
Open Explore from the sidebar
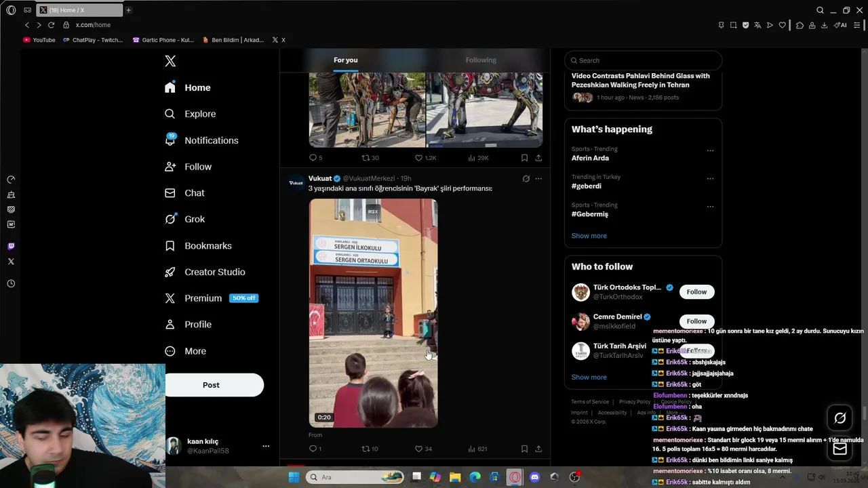tap(191, 114)
